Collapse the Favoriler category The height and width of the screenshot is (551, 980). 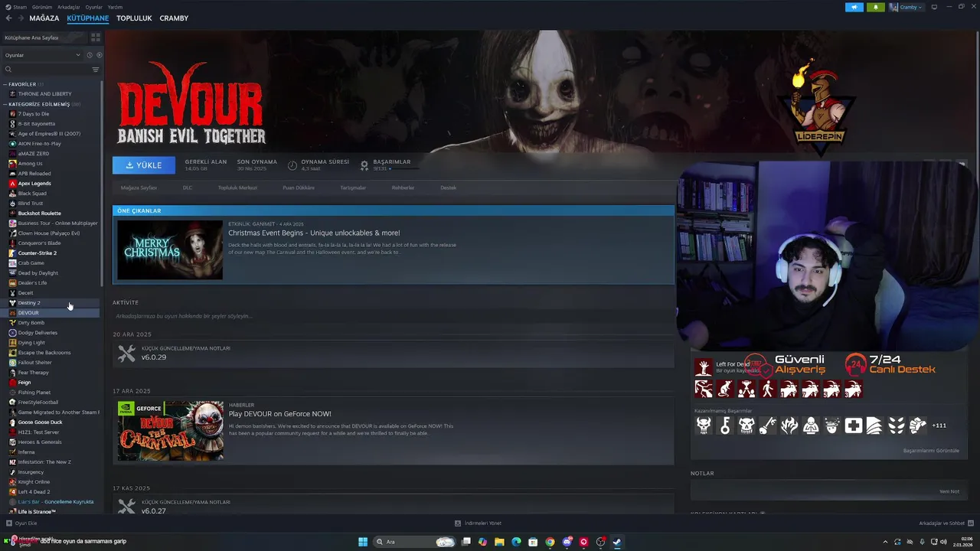[x=5, y=84]
